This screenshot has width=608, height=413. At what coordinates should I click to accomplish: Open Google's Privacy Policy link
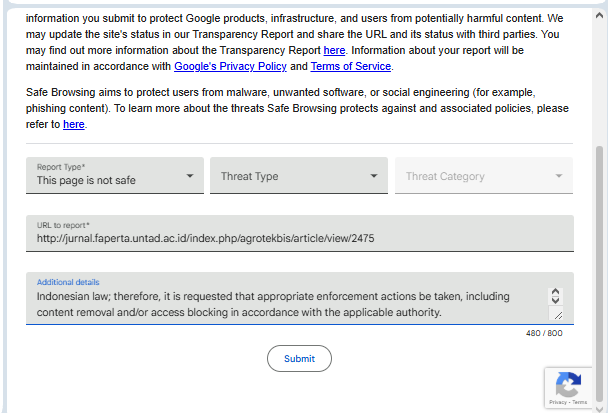[x=230, y=66]
